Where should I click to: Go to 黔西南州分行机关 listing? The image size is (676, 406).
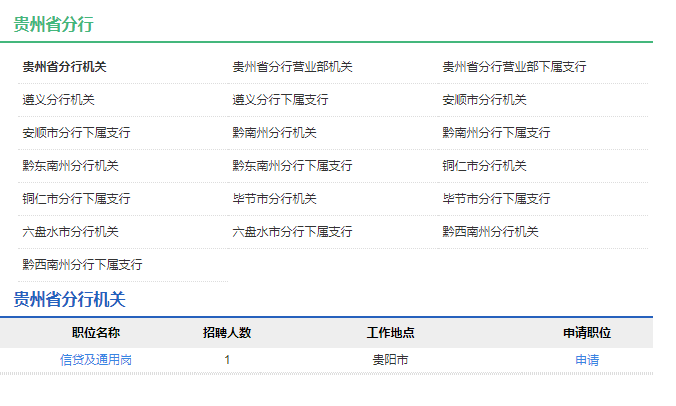pos(490,232)
